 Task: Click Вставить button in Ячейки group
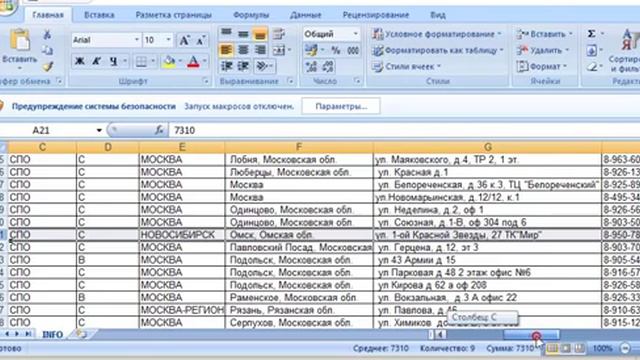544,34
